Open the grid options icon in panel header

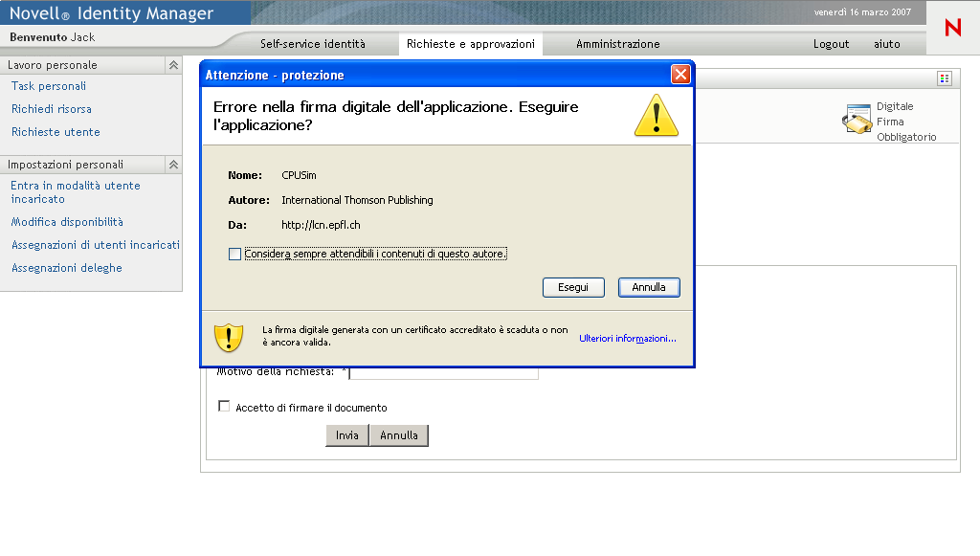click(x=945, y=78)
